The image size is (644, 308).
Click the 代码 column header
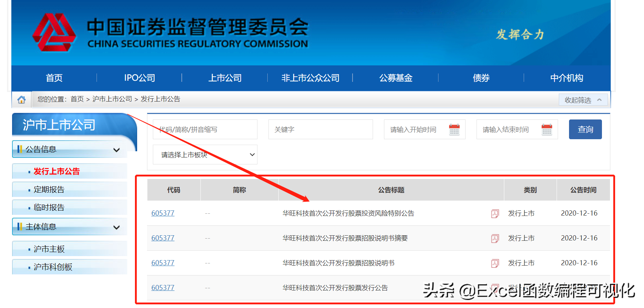click(174, 190)
